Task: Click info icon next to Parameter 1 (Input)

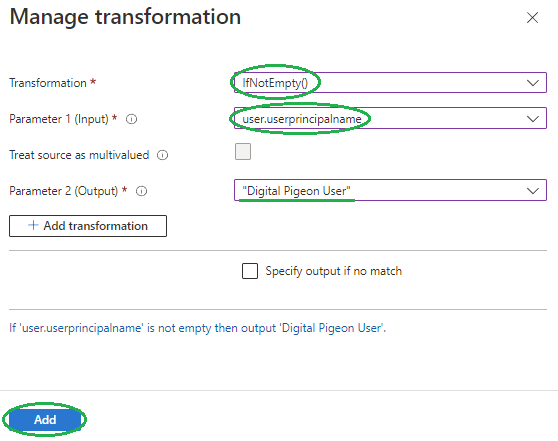Action: tap(131, 119)
